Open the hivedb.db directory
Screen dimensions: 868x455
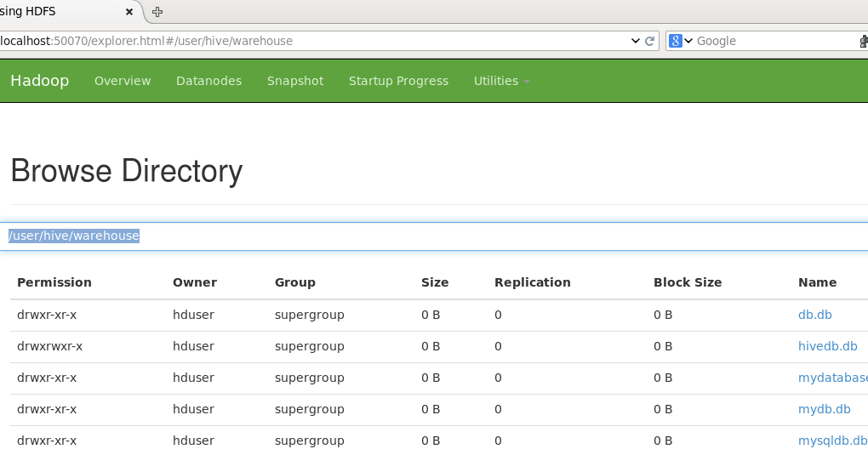pos(828,346)
